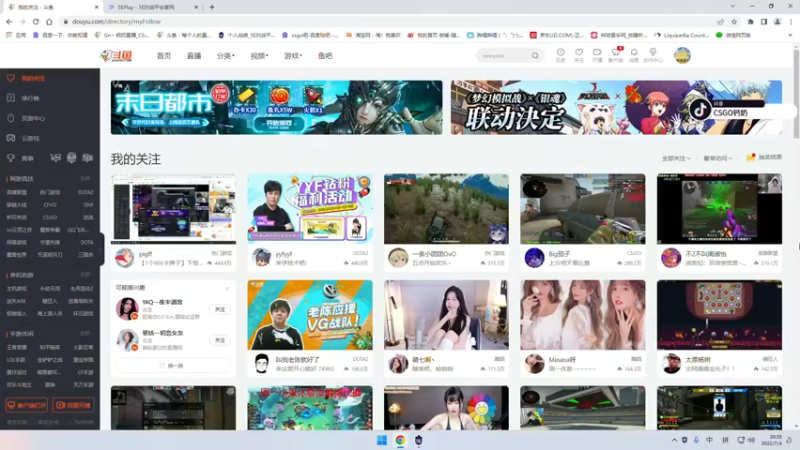Click the TikTok icon on CSGO钙奶 overlay

pyautogui.click(x=701, y=109)
